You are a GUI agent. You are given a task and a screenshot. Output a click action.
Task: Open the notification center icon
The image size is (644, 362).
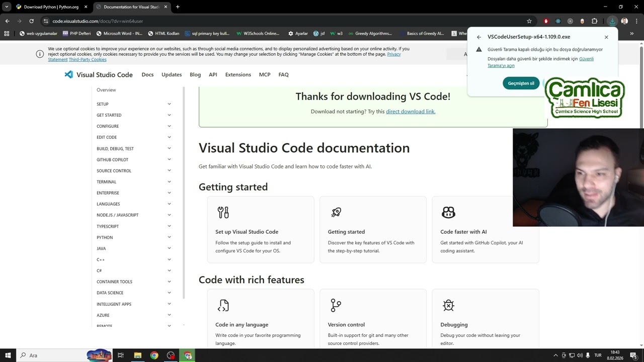coord(633,355)
